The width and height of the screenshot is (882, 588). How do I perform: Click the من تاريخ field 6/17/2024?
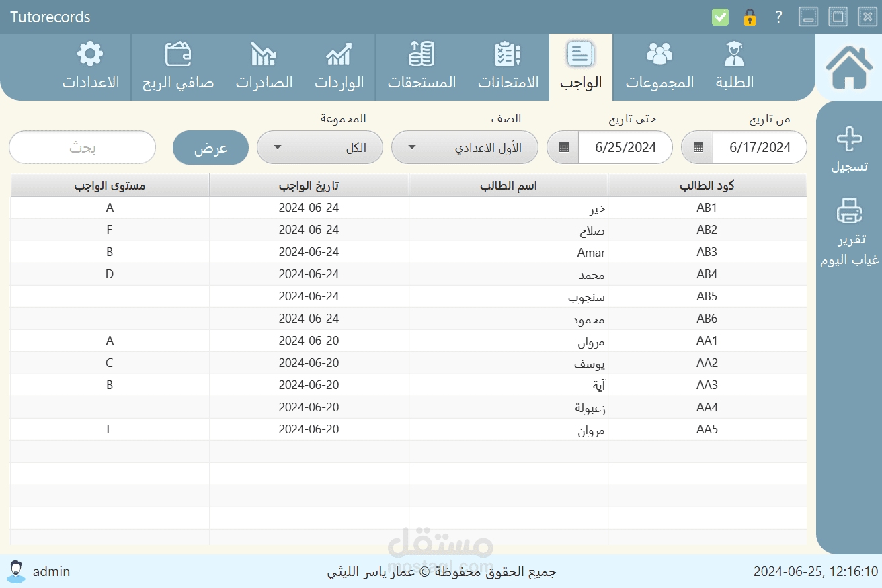point(760,147)
